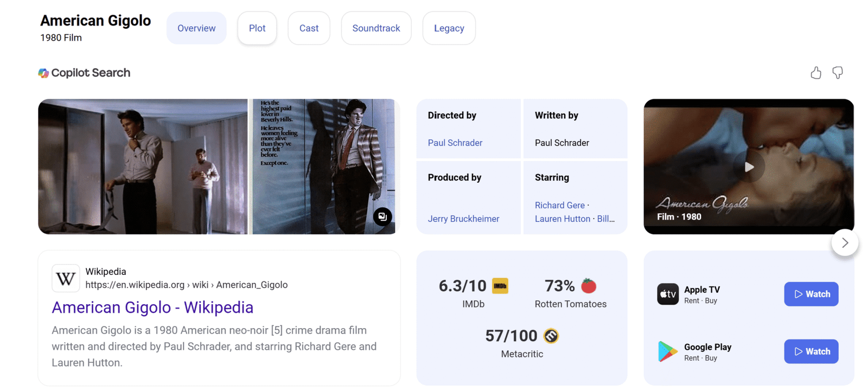Switch to the Plot tab
This screenshot has height=391, width=868.
(x=257, y=28)
